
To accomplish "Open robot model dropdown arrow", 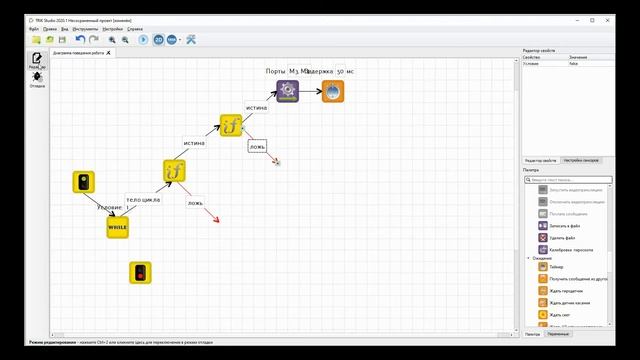I will (180, 40).
